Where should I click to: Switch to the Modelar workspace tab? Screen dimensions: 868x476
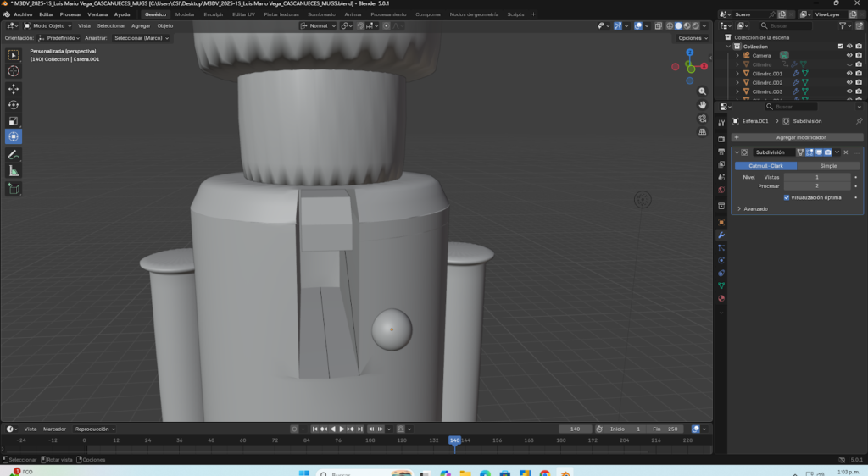click(x=184, y=14)
